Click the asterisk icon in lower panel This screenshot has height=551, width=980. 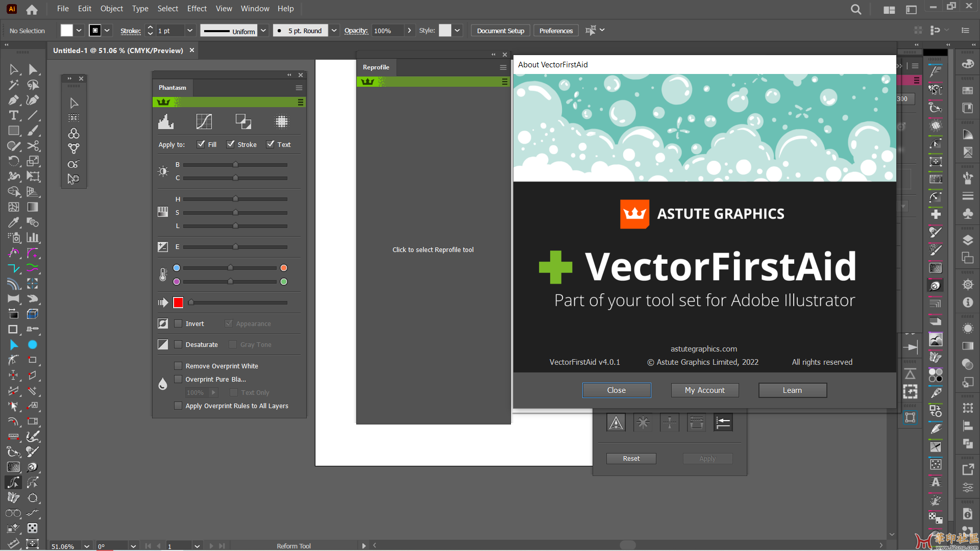pyautogui.click(x=643, y=422)
